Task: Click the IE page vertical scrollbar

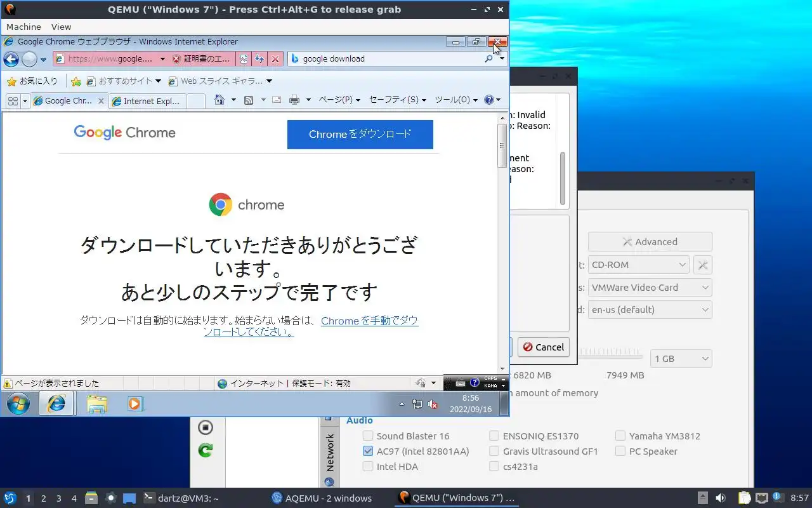Action: pos(502,243)
